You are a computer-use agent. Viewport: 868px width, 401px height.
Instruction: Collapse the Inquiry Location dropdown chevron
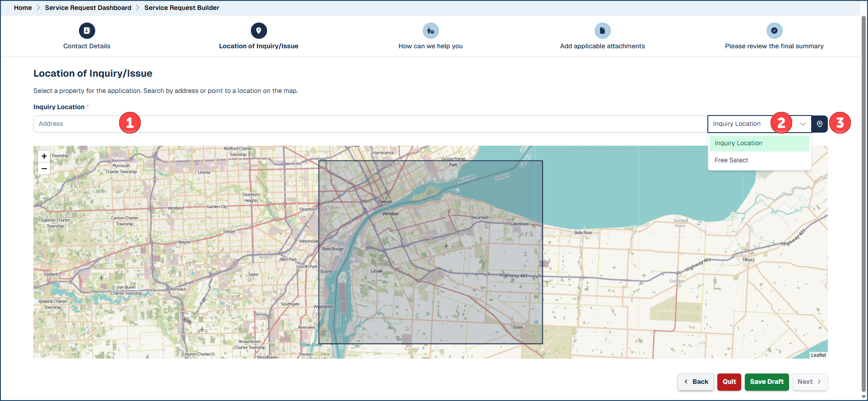pos(803,124)
